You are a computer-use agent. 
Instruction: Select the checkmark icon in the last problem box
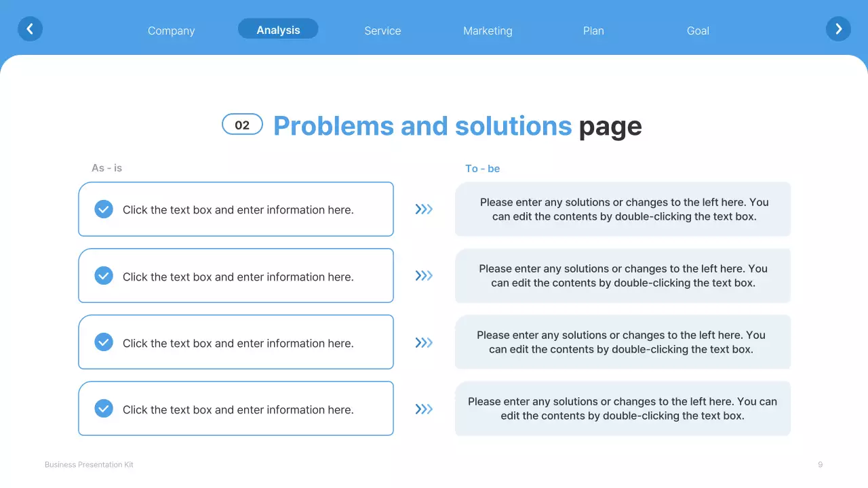click(x=104, y=409)
